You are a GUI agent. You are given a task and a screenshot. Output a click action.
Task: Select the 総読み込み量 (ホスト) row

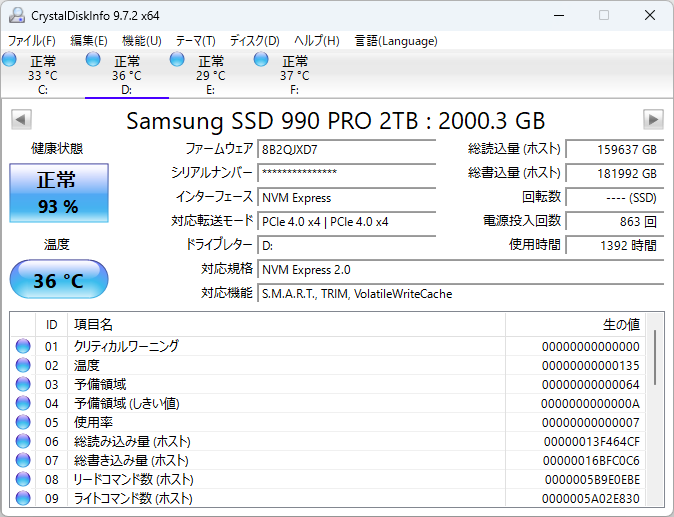click(328, 441)
